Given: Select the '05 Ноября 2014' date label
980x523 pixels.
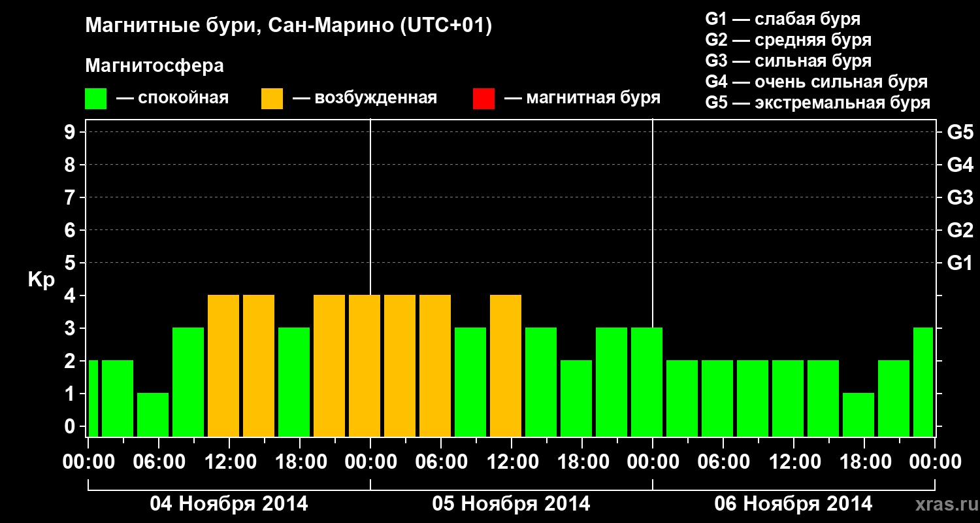Looking at the screenshot, I should tap(511, 504).
